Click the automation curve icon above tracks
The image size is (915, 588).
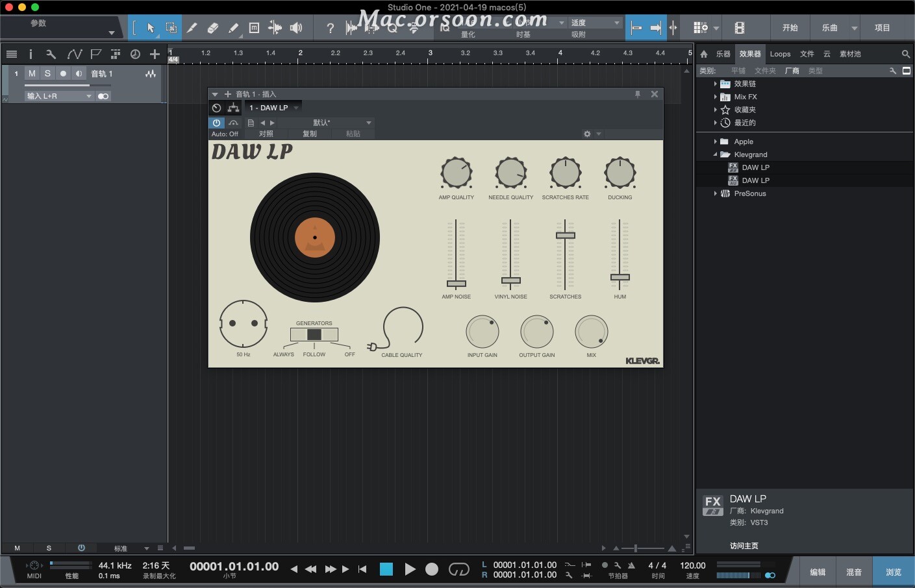pos(75,55)
